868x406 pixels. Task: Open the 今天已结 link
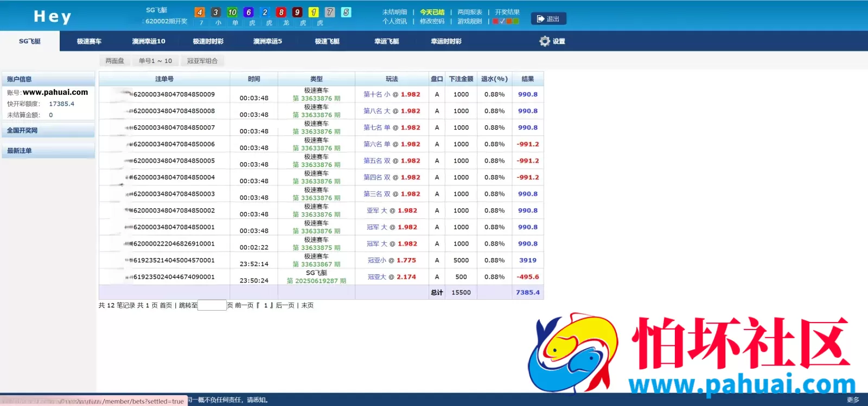(432, 12)
